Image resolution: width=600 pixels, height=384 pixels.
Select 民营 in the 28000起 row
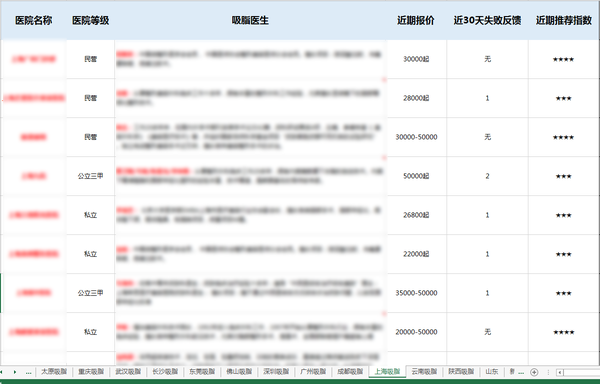pos(91,98)
